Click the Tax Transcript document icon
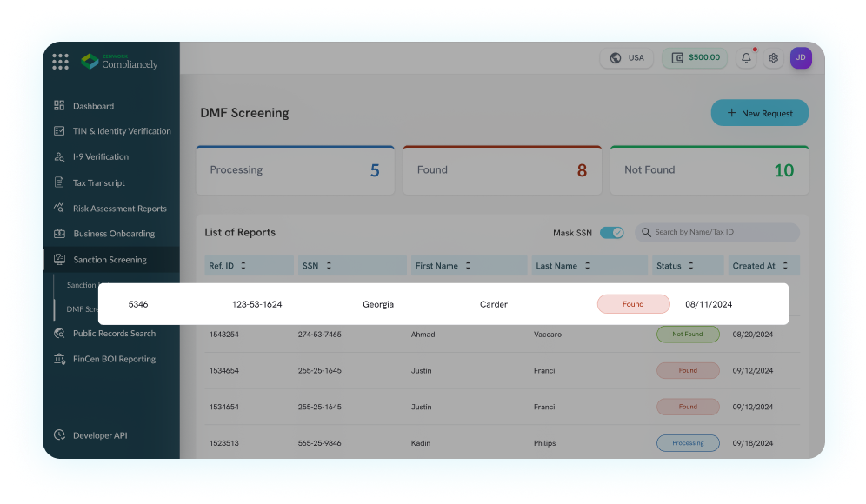 click(x=59, y=182)
